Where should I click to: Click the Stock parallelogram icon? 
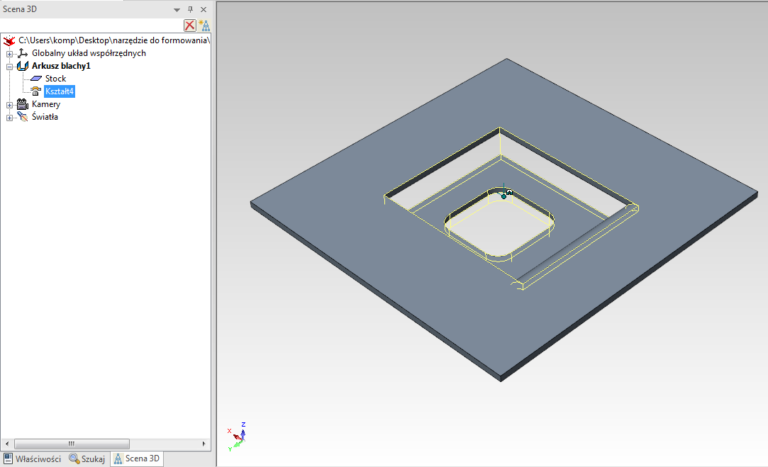pyautogui.click(x=36, y=79)
